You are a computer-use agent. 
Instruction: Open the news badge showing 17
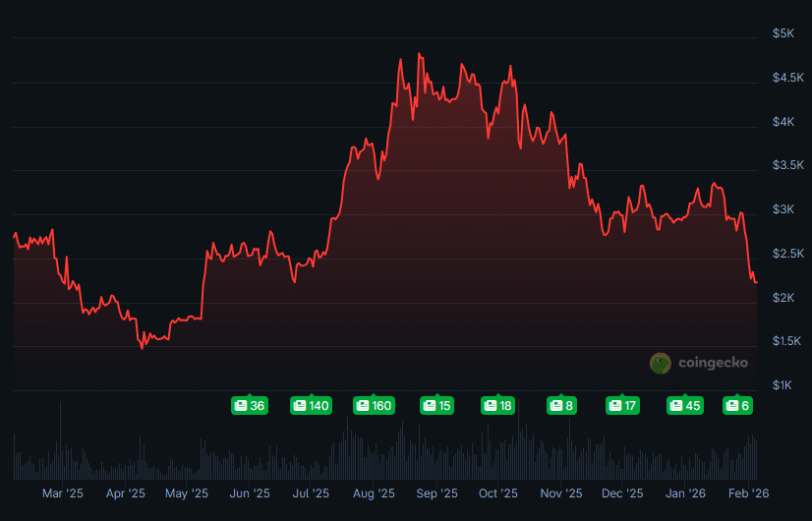pos(622,405)
